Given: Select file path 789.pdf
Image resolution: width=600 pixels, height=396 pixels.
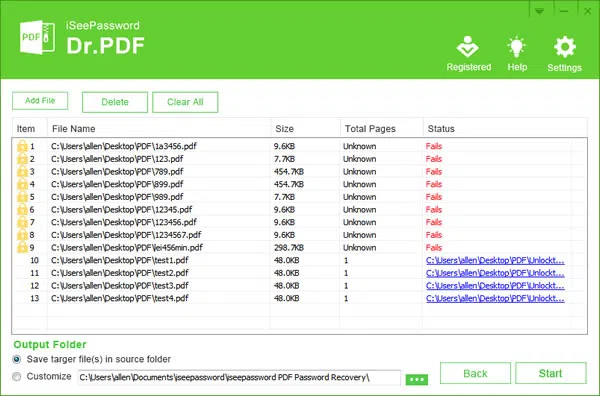Looking at the screenshot, I should (117, 171).
